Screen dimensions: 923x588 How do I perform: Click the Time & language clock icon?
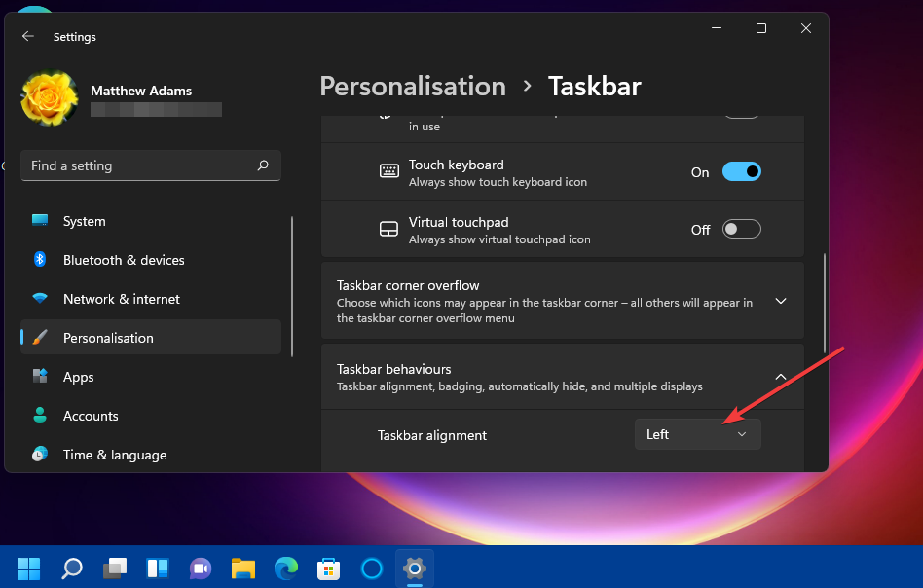pyautogui.click(x=39, y=455)
